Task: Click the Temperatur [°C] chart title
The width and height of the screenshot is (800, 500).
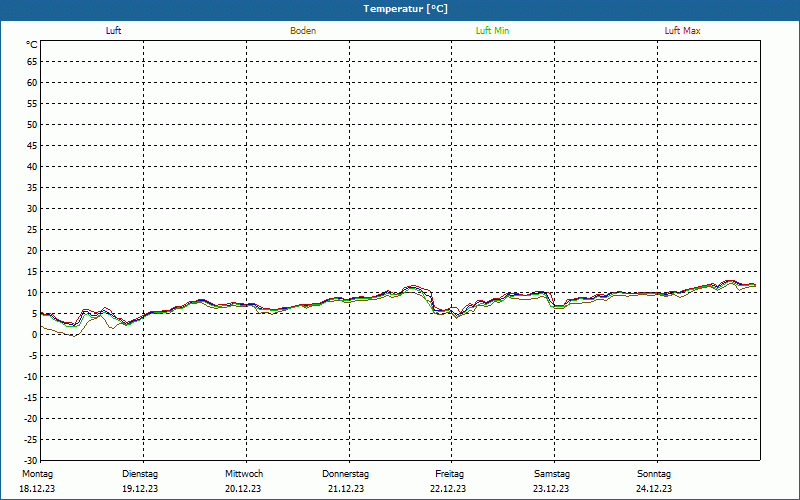Action: (406, 9)
